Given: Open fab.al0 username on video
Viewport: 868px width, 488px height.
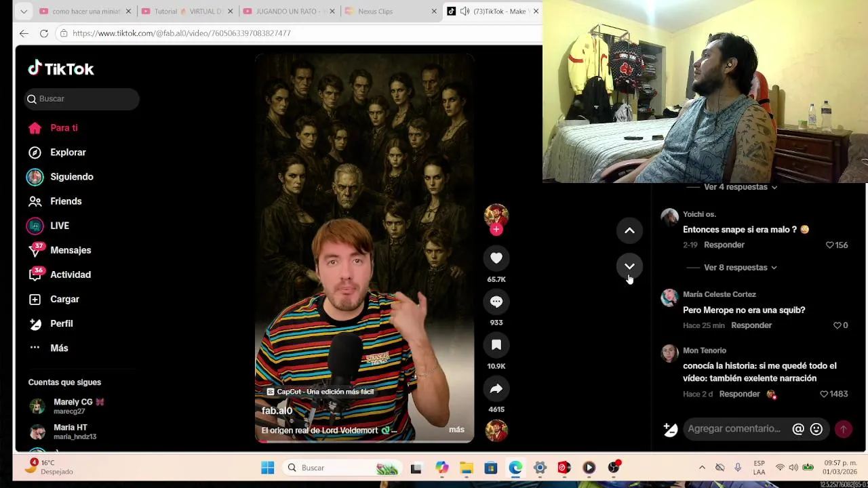Looking at the screenshot, I should point(277,411).
